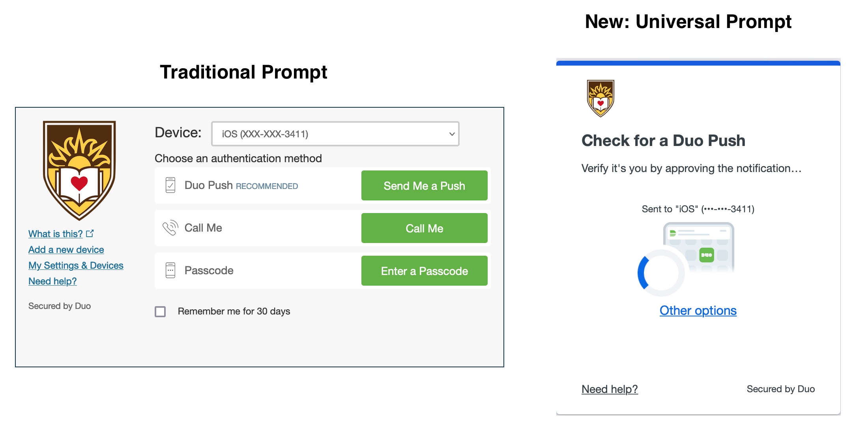Image resolution: width=868 pixels, height=434 pixels.
Task: Click the small shield logo in Universal Prompt
Action: 600,98
